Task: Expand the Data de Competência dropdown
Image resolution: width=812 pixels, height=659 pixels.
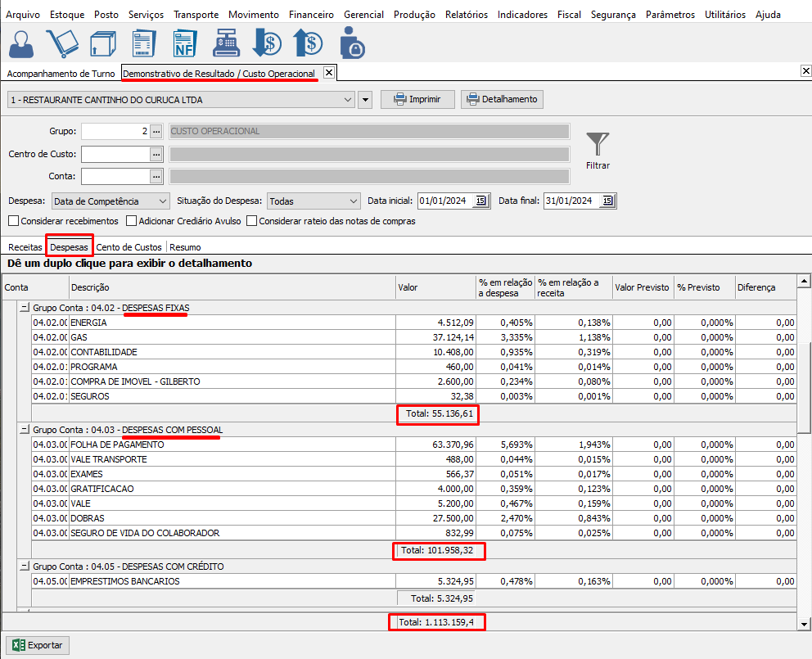Action: 111,201
